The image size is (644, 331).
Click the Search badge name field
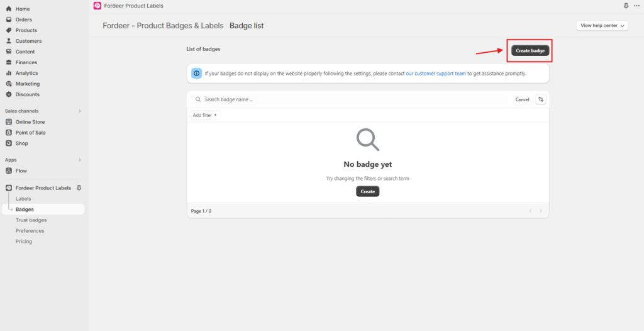click(x=352, y=99)
